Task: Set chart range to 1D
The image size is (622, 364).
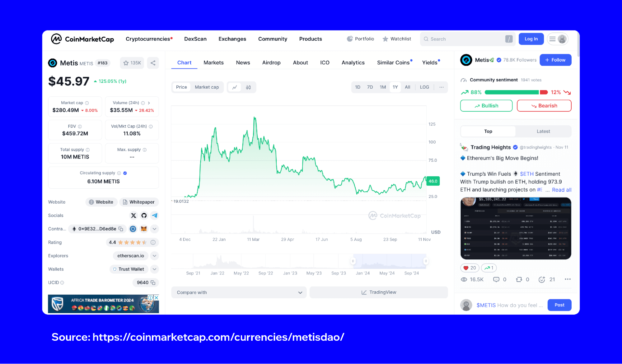Action: click(358, 87)
